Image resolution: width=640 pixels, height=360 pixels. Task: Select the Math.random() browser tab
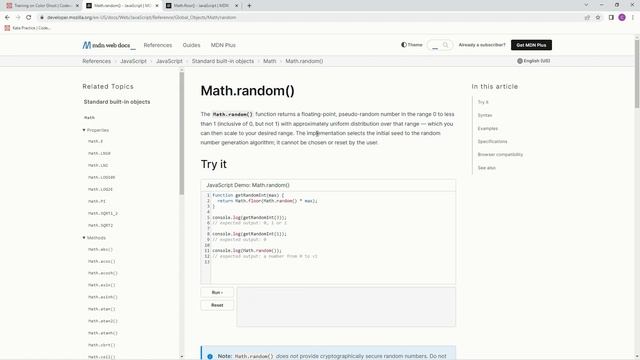coord(121,6)
